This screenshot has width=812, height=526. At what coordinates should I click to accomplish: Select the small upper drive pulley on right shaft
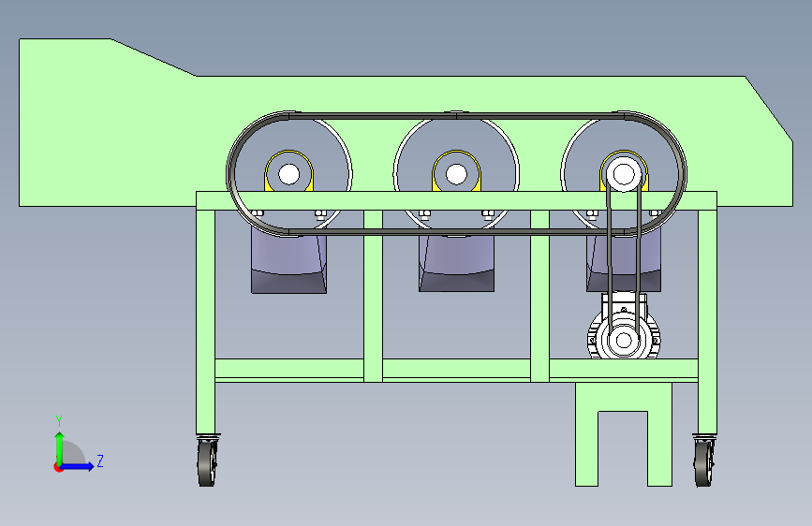[x=624, y=174]
